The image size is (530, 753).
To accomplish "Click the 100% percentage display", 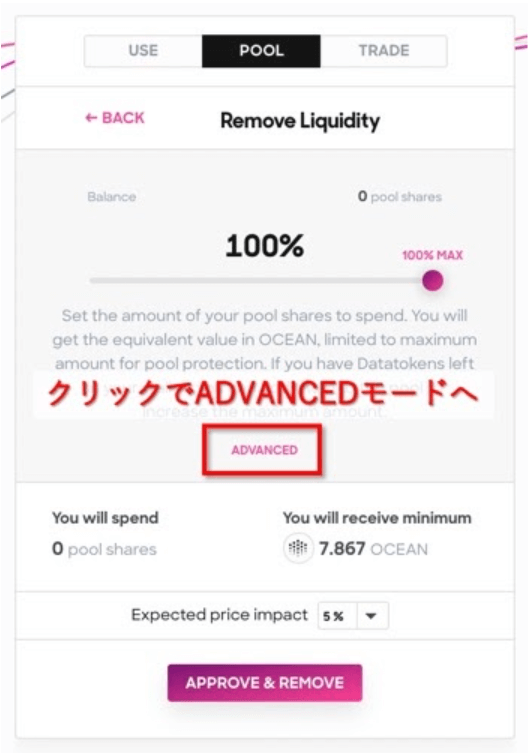I will (x=265, y=246).
